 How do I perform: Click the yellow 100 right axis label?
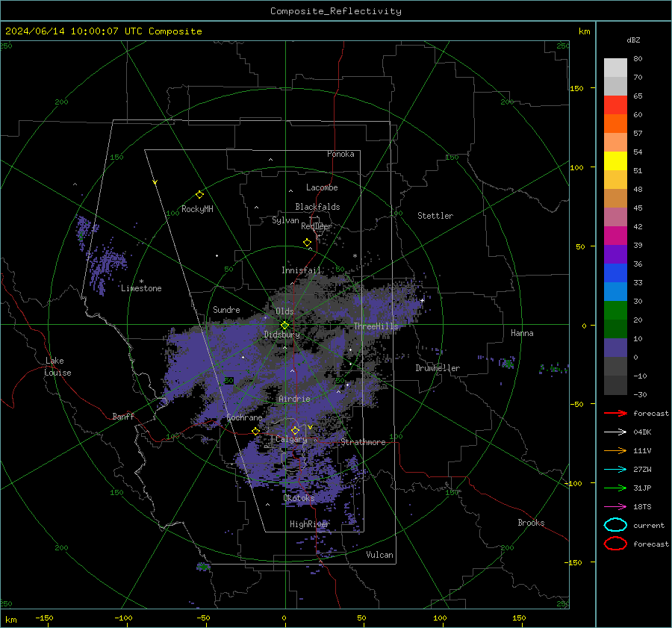[x=576, y=167]
